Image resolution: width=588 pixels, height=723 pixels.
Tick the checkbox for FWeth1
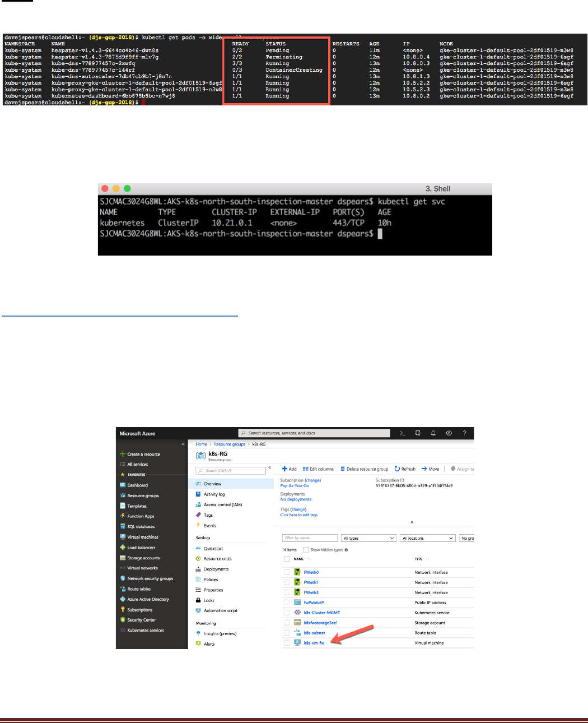(287, 582)
